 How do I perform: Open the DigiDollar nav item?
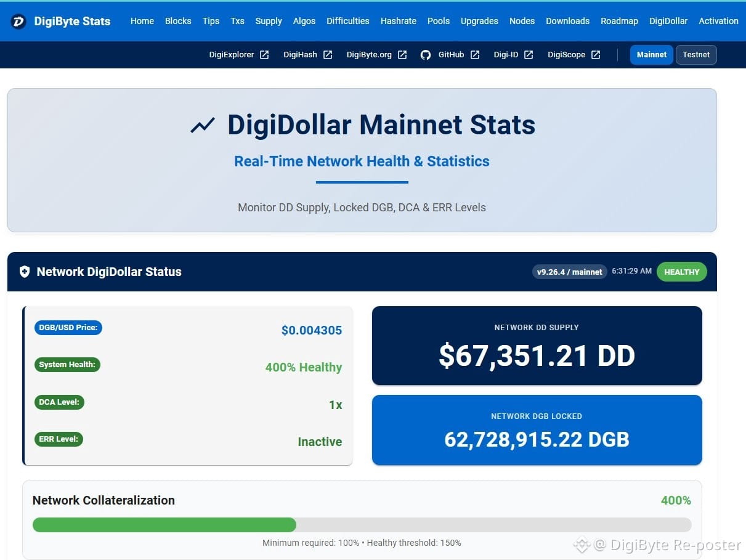click(668, 21)
